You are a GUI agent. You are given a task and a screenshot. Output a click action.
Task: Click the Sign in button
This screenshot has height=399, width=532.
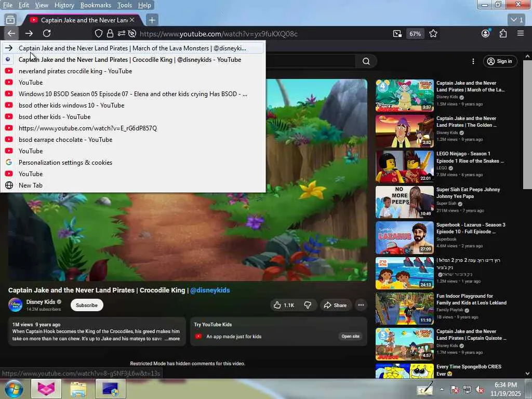click(x=500, y=61)
